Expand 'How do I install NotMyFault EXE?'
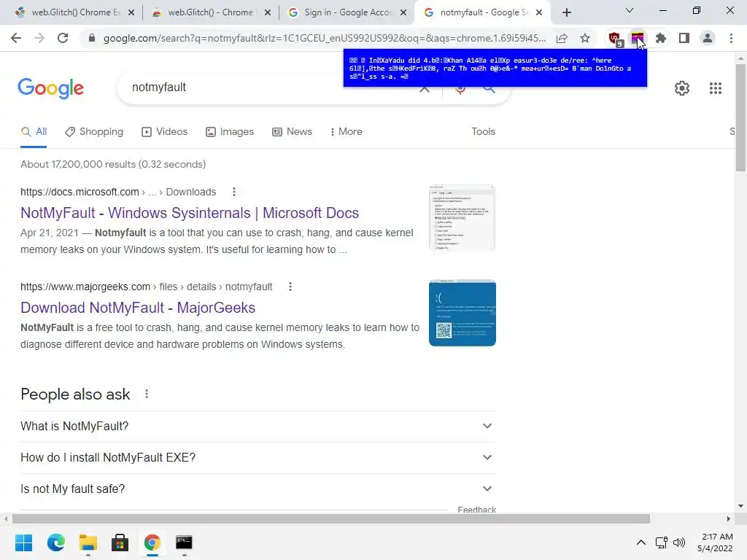 [258, 458]
